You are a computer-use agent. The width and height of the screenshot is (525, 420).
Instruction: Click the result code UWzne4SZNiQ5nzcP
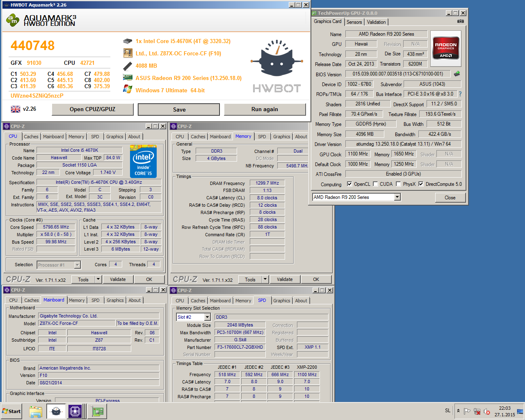37,96
